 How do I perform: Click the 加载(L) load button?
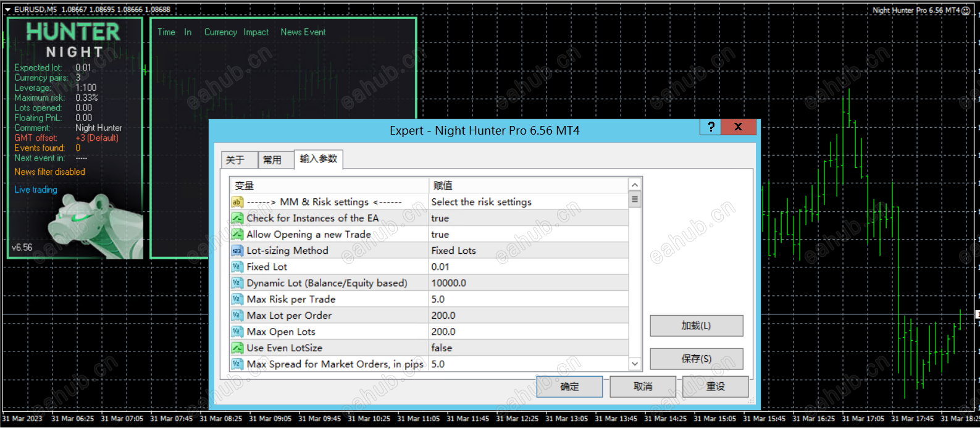[x=696, y=325]
